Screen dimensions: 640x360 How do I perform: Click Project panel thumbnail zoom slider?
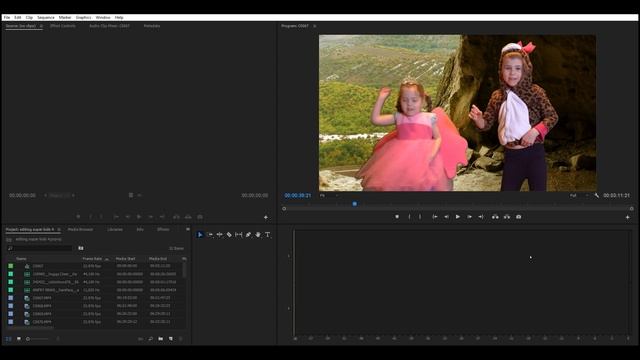pos(39,339)
